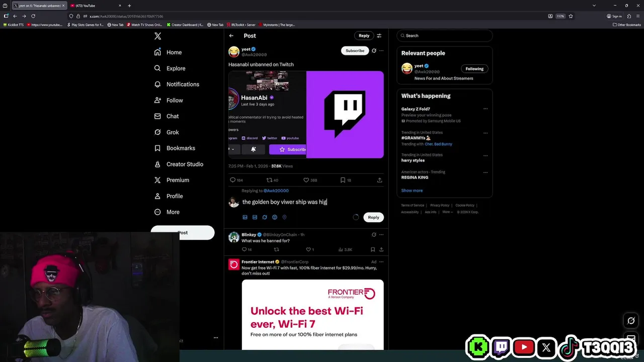The width and height of the screenshot is (644, 362).
Task: Open Bookmarks in sidebar
Action: [174, 148]
